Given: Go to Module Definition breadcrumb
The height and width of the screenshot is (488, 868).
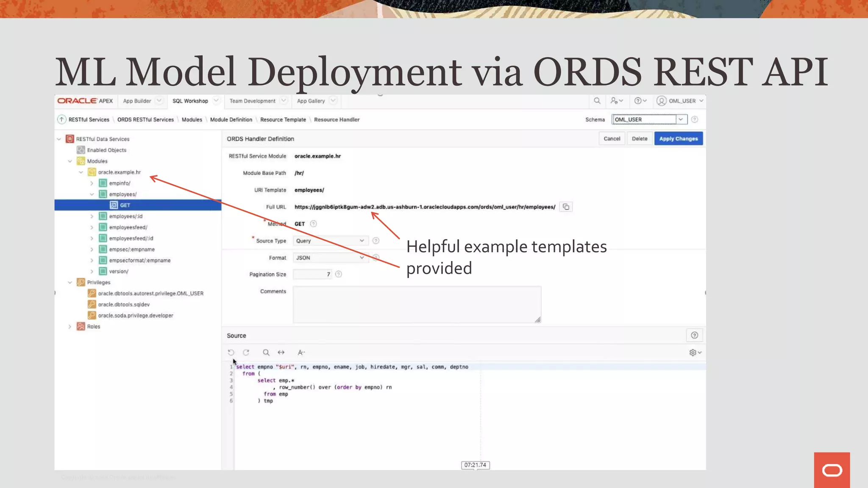Looking at the screenshot, I should pos(231,119).
